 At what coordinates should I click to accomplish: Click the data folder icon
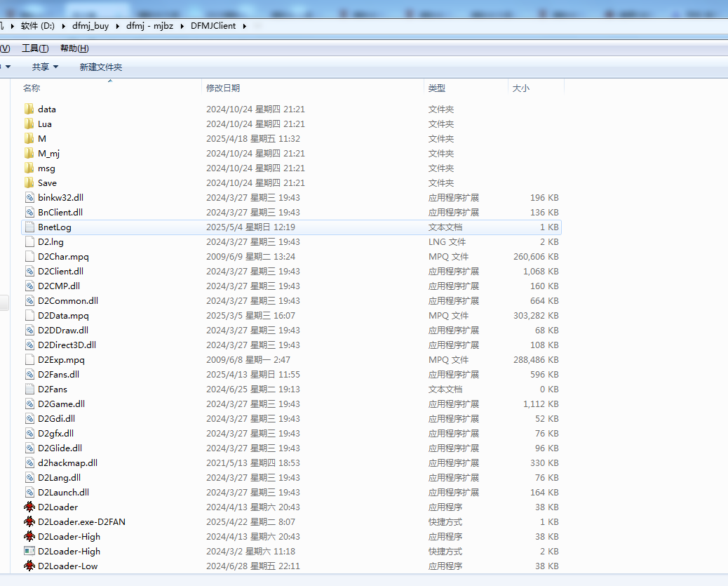(x=29, y=109)
